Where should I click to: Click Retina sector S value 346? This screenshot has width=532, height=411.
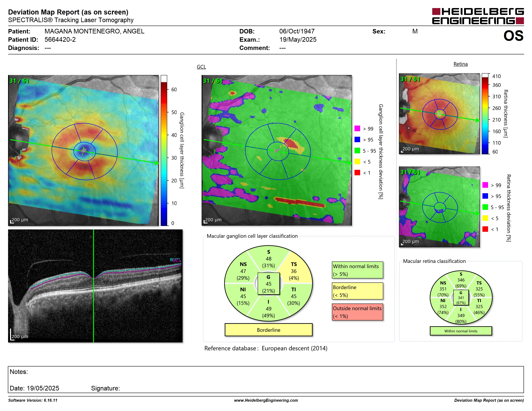[461, 280]
